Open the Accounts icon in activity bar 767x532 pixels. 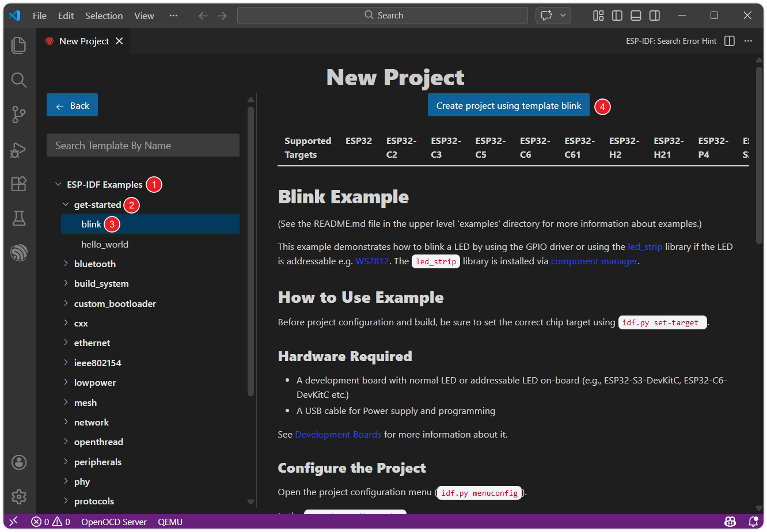[x=18, y=462]
